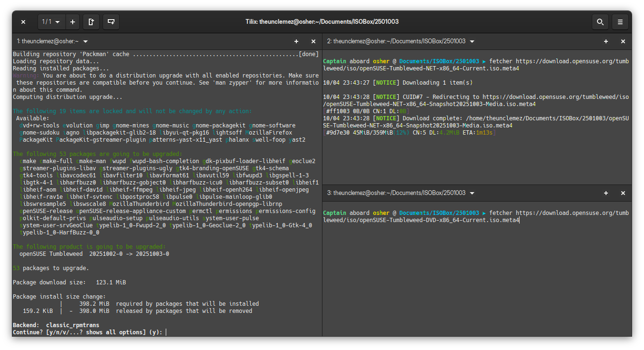The image size is (644, 350).
Task: Open the Tilix hamburger menu
Action: coord(620,22)
